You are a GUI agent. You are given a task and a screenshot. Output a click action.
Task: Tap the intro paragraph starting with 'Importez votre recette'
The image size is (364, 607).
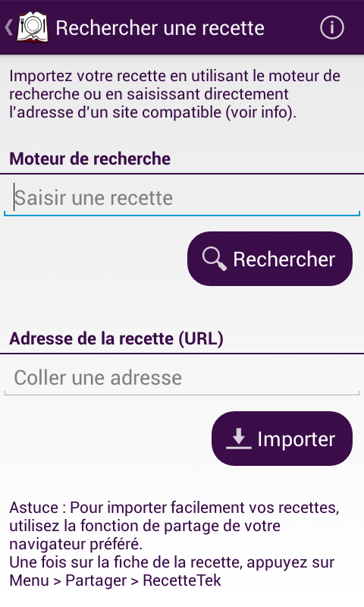click(175, 94)
